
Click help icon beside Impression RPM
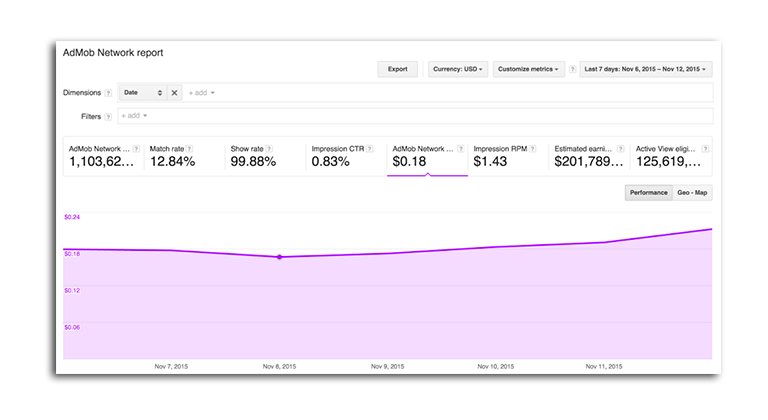[x=532, y=149]
